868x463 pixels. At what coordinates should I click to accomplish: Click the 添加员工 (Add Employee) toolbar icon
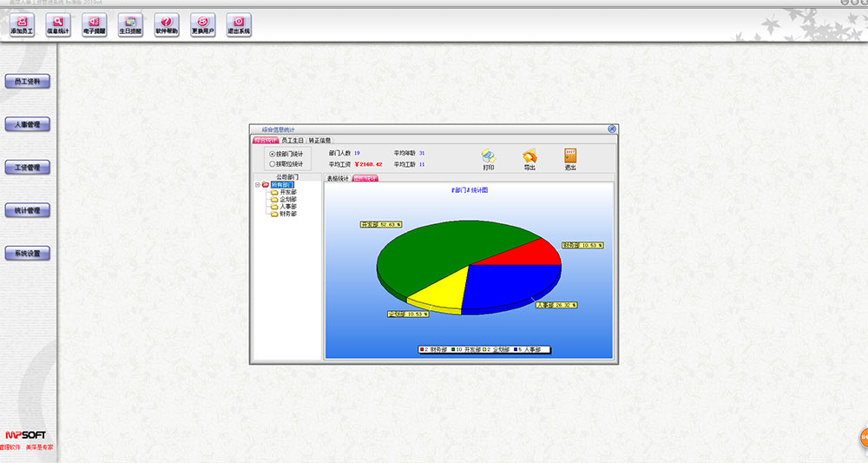(22, 24)
